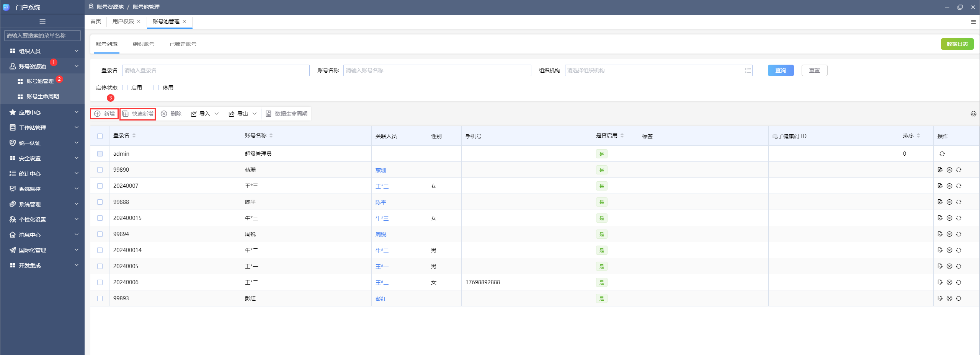The image size is (980, 355).
Task: Switch to the 用户权限 tab
Action: point(123,21)
